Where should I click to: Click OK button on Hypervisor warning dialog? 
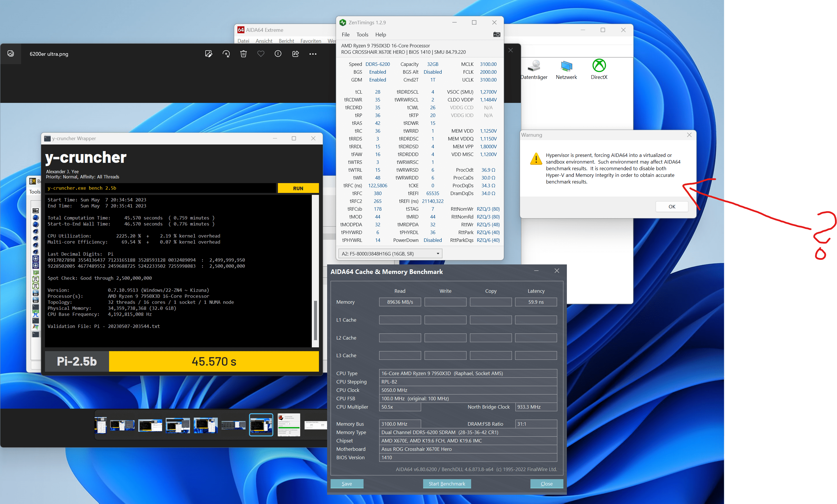tap(671, 205)
